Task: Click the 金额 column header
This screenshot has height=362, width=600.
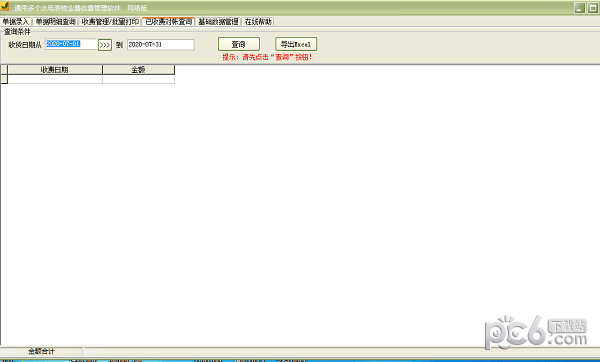Action: click(x=139, y=70)
